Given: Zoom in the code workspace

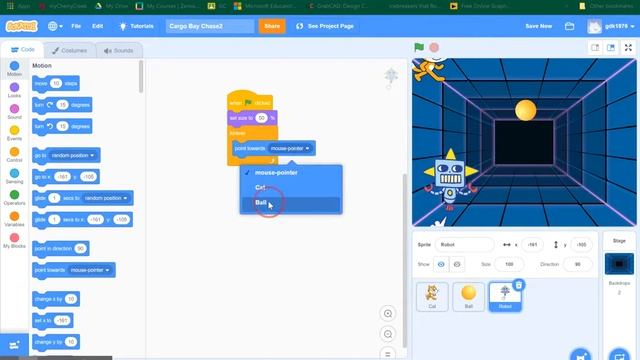Looking at the screenshot, I should (388, 313).
